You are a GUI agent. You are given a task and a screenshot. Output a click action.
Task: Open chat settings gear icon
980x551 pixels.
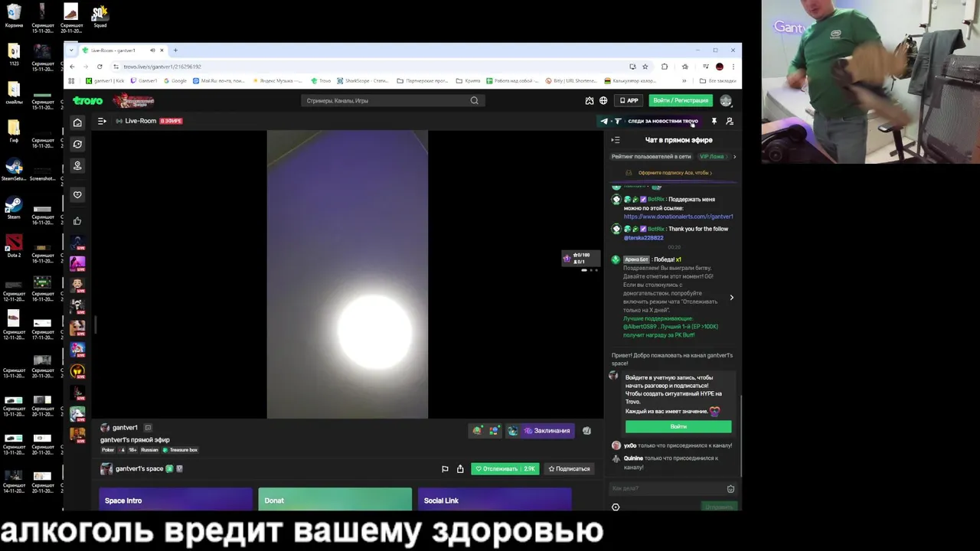(x=616, y=507)
